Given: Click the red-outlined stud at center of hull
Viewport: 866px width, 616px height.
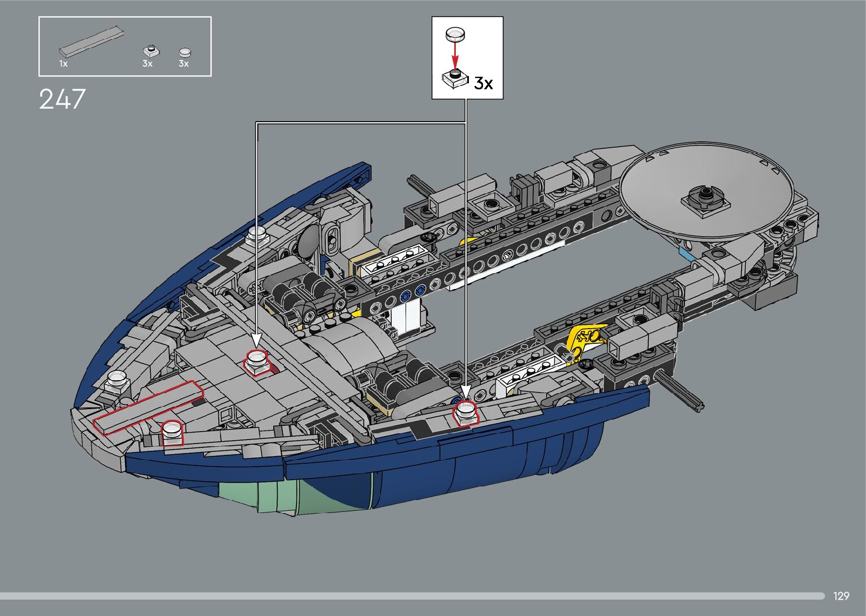Looking at the screenshot, I should tap(256, 360).
